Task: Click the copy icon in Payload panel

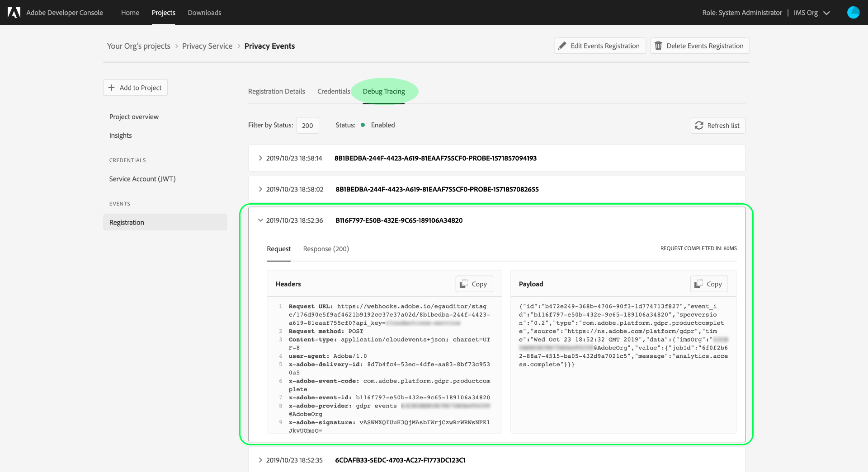Action: tap(698, 284)
